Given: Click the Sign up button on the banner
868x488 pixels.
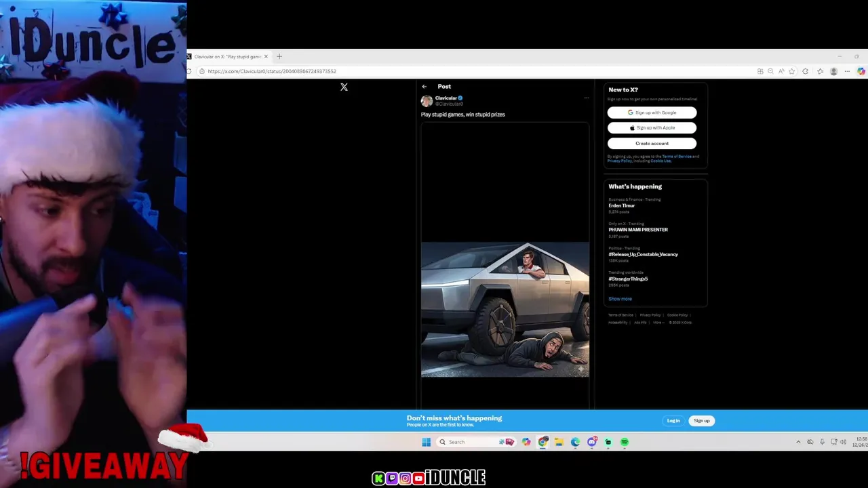Looking at the screenshot, I should point(701,421).
